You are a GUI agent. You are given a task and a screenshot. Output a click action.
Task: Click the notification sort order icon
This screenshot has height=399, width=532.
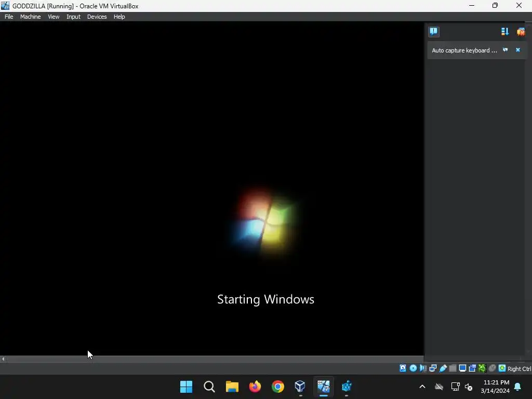click(x=505, y=32)
